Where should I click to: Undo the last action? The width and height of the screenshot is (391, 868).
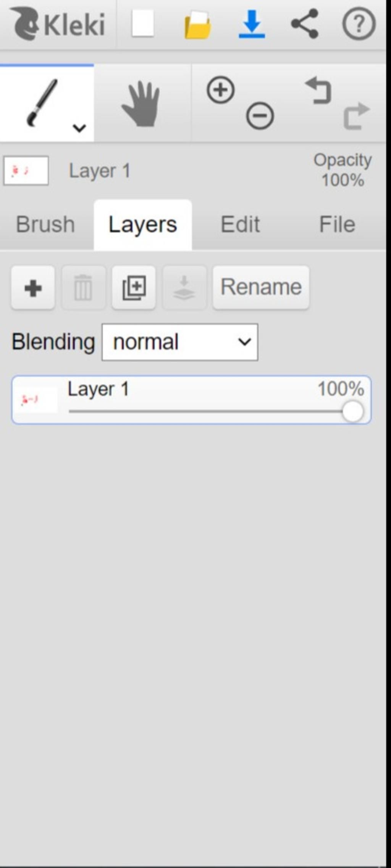click(318, 91)
